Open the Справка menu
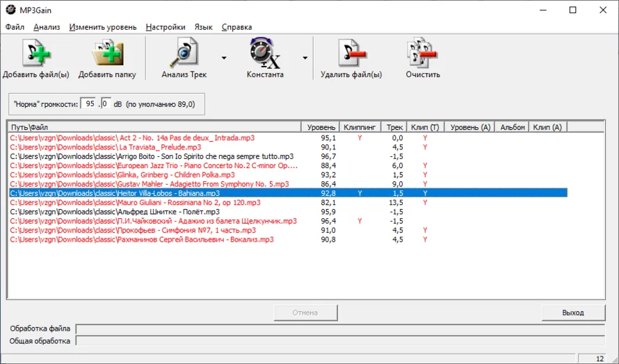Viewport: 619px width, 364px height. 236,27
